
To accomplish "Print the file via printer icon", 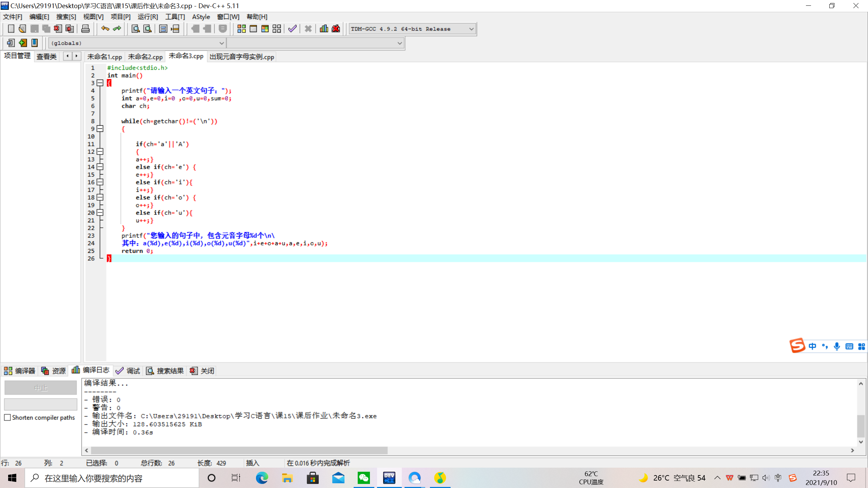I will pyautogui.click(x=85, y=29).
